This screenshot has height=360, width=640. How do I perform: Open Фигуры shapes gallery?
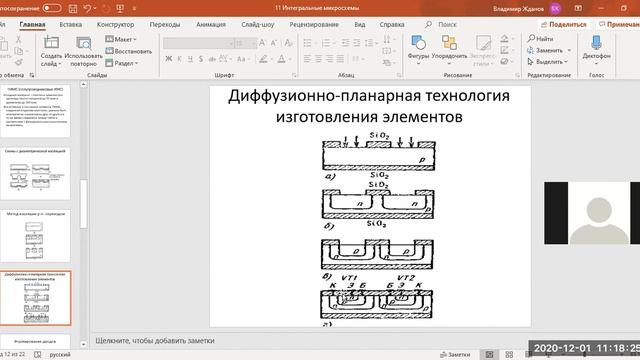[418, 51]
